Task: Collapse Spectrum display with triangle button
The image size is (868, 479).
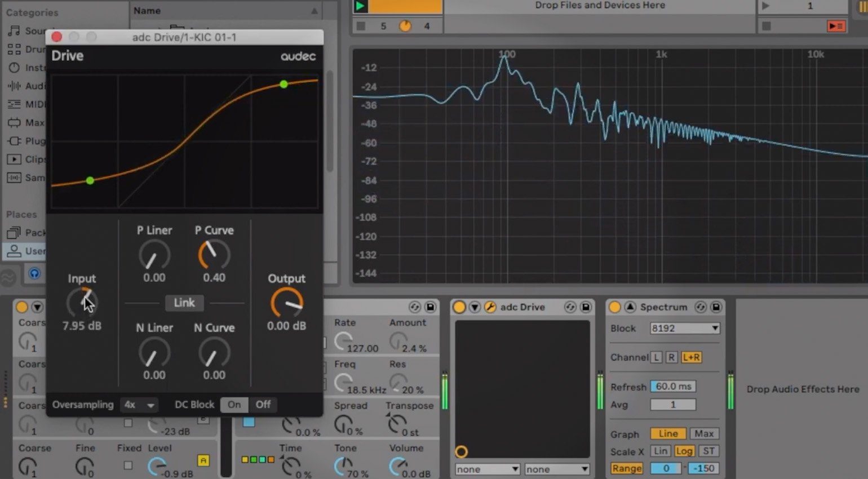Action: pos(630,307)
